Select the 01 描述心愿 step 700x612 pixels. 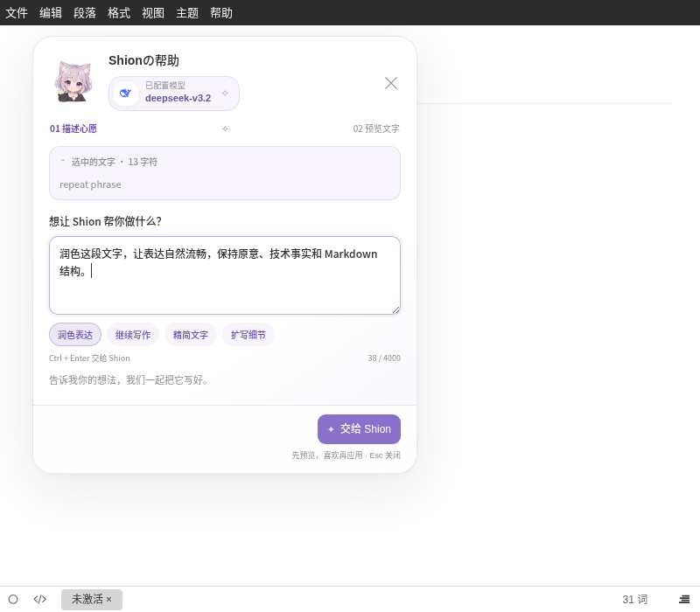click(73, 129)
